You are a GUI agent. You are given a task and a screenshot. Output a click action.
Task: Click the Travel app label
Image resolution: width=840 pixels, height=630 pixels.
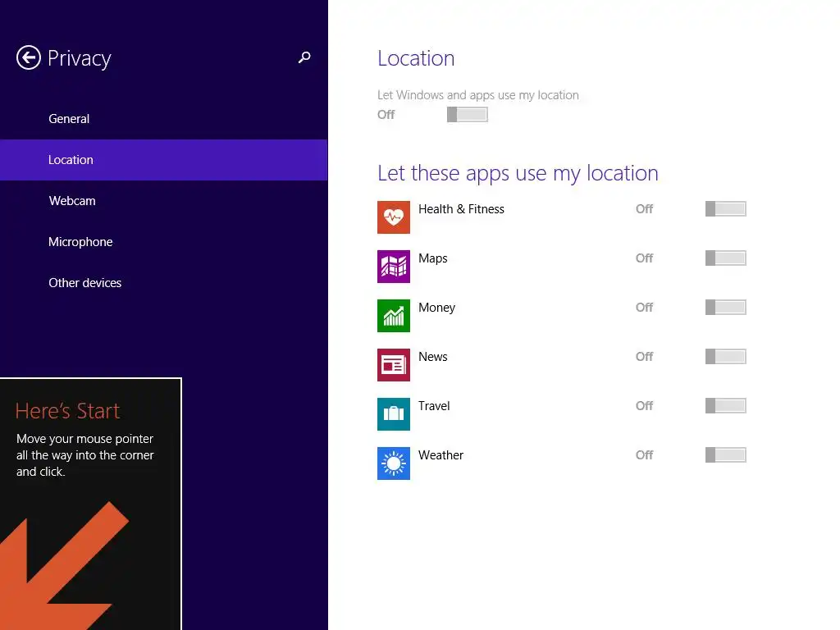click(x=434, y=406)
